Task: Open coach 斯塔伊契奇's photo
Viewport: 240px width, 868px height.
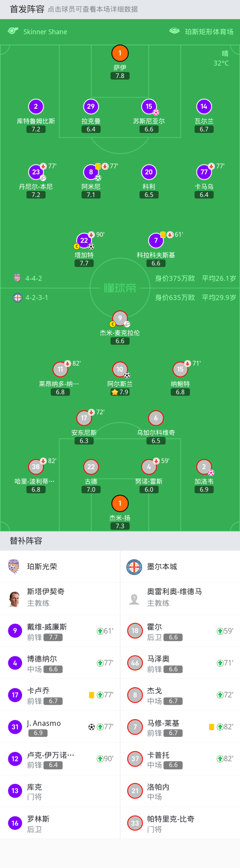Action: coord(14,599)
